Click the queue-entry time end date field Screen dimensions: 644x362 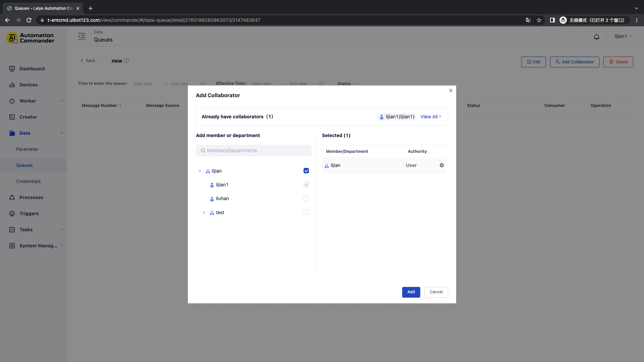[180, 84]
